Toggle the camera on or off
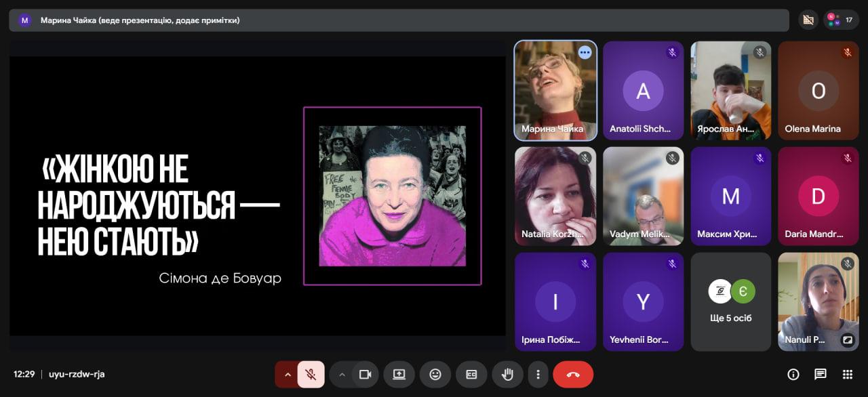Screen dimensions: 868x397 coord(366,375)
